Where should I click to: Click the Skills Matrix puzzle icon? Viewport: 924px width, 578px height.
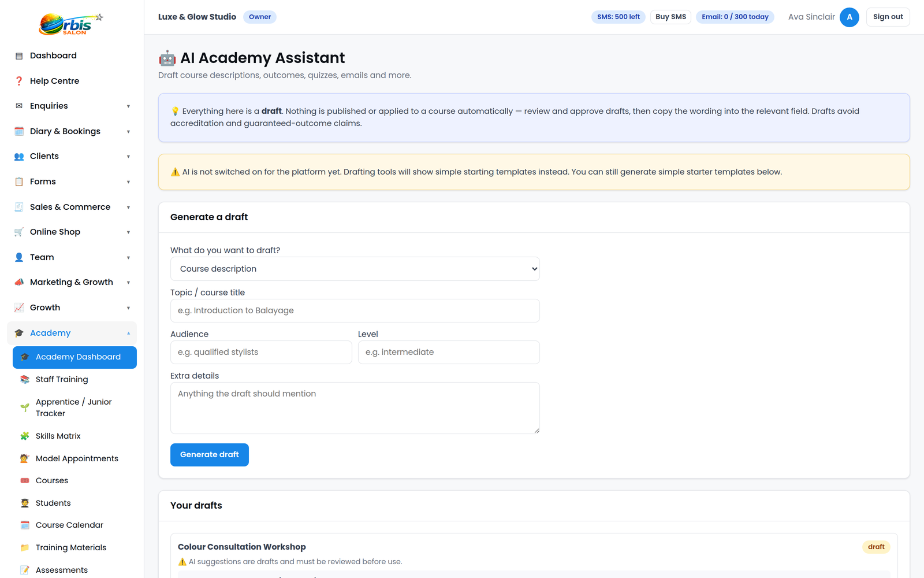point(25,436)
